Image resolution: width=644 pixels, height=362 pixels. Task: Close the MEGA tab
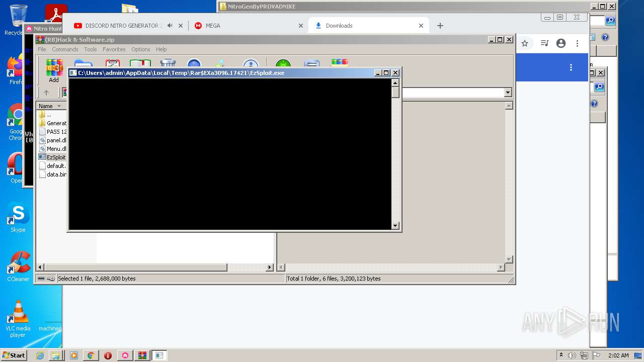[x=301, y=26]
